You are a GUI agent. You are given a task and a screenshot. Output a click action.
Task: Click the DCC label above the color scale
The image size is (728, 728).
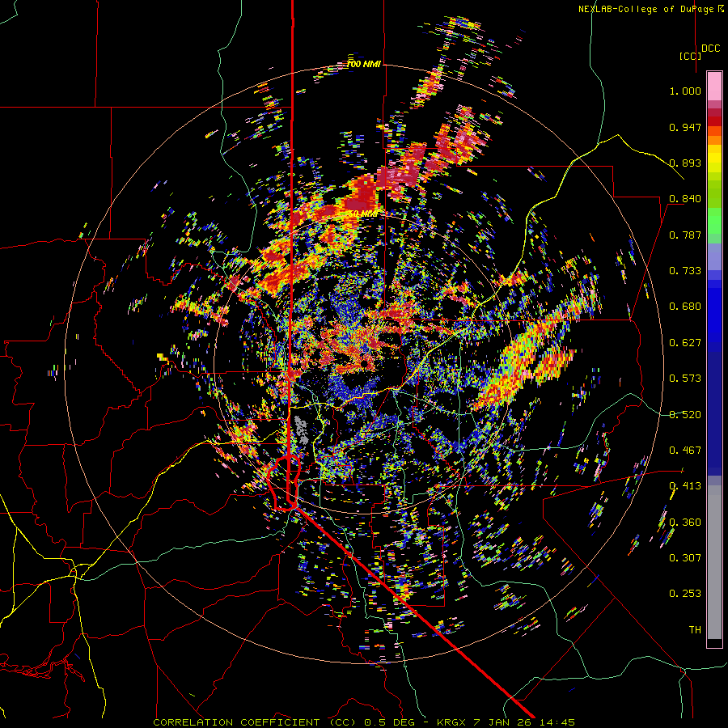pyautogui.click(x=710, y=49)
